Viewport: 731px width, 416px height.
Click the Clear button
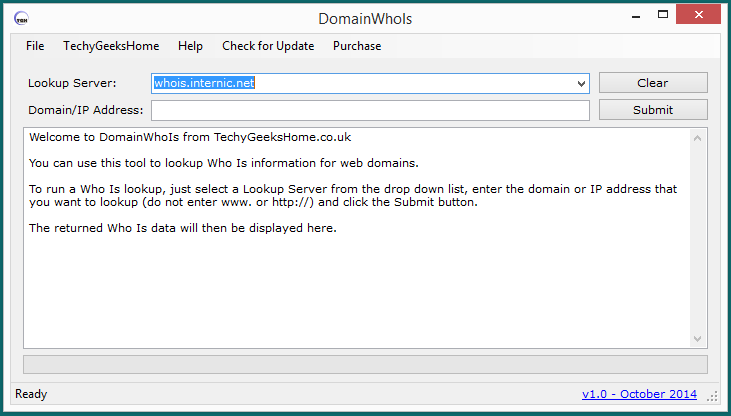point(653,83)
